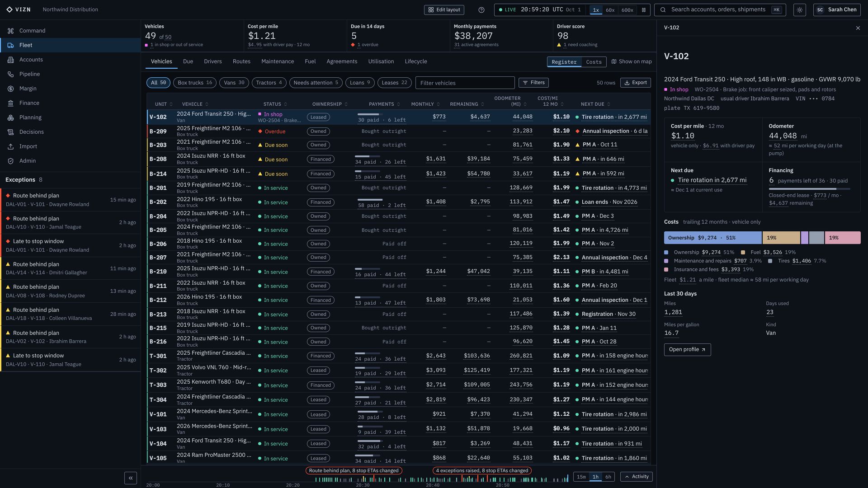Click the pink Insurance and fees bar segment
Image resolution: width=868 pixels, height=488 pixels.
pyautogui.click(x=843, y=238)
